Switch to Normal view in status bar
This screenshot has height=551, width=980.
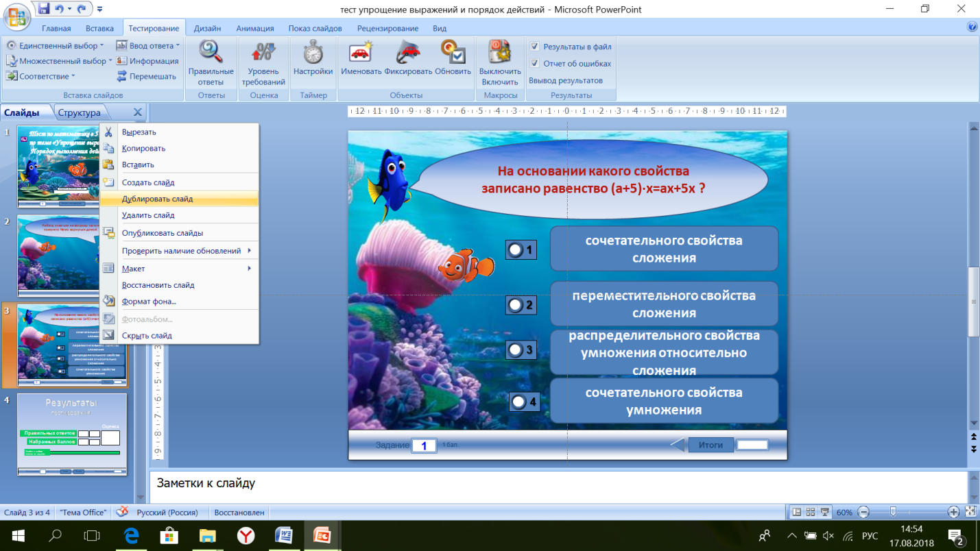click(797, 512)
